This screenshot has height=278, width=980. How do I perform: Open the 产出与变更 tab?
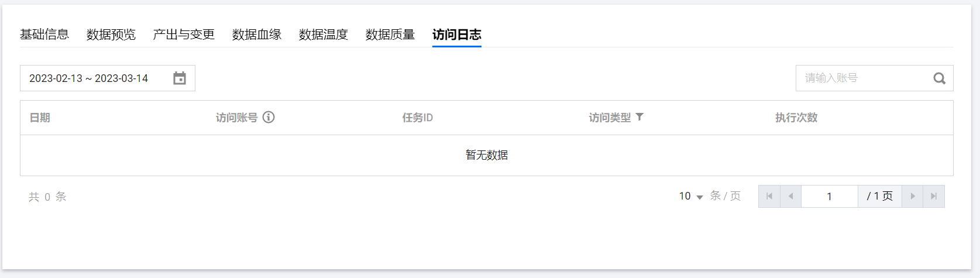click(184, 35)
